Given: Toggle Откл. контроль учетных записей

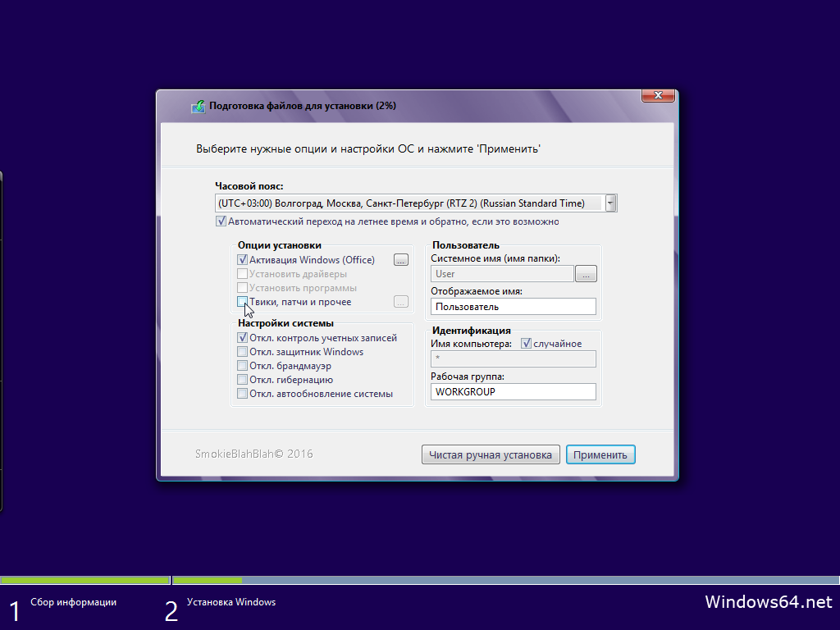Looking at the screenshot, I should click(242, 338).
